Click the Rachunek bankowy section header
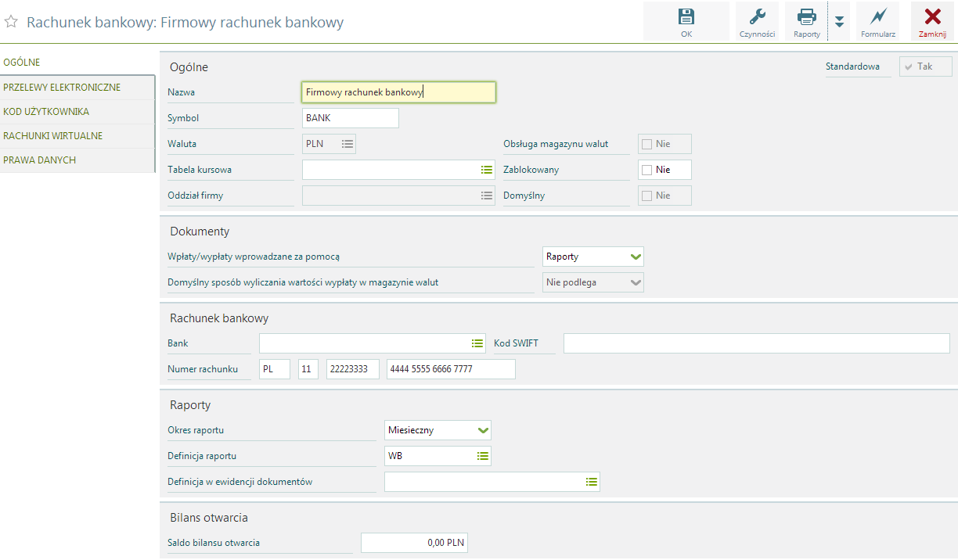This screenshot has width=958, height=560. (x=219, y=318)
